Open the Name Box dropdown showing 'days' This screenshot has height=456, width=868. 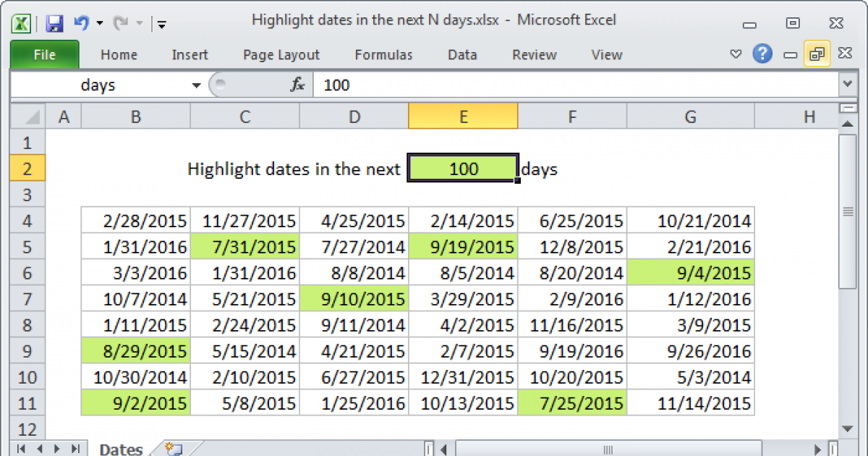coord(195,85)
